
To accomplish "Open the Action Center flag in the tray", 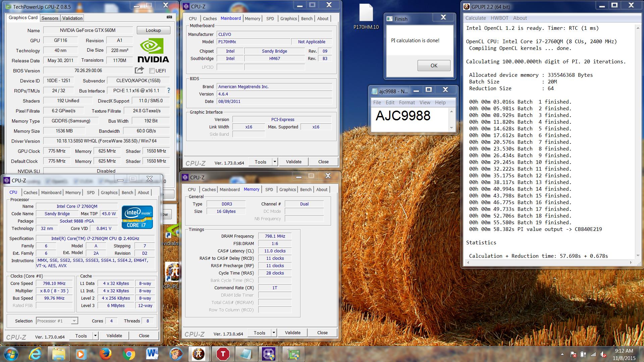I will 573,354.
